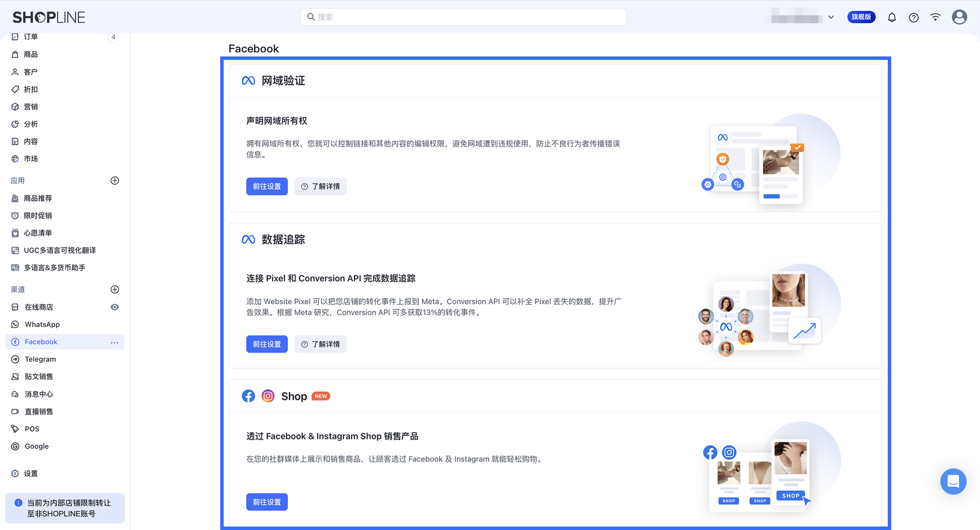
Task: Click the SHOPLINE logo
Action: pyautogui.click(x=49, y=17)
